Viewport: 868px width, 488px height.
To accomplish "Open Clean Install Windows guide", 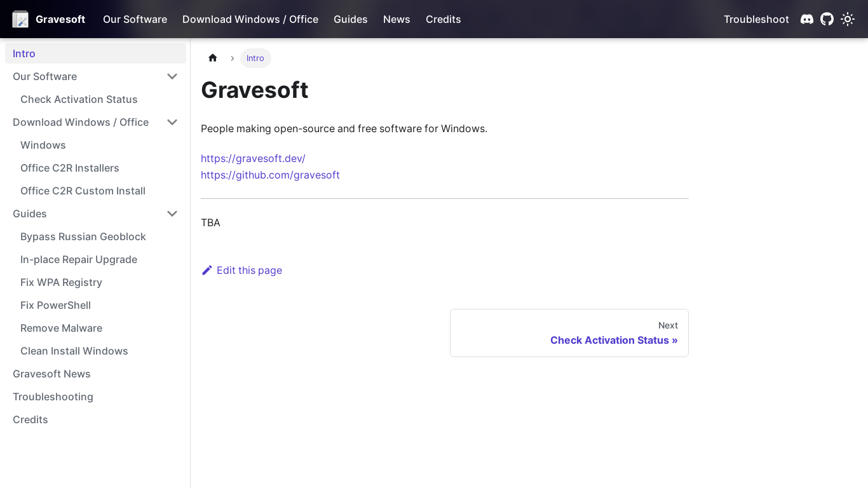I will pyautogui.click(x=74, y=351).
